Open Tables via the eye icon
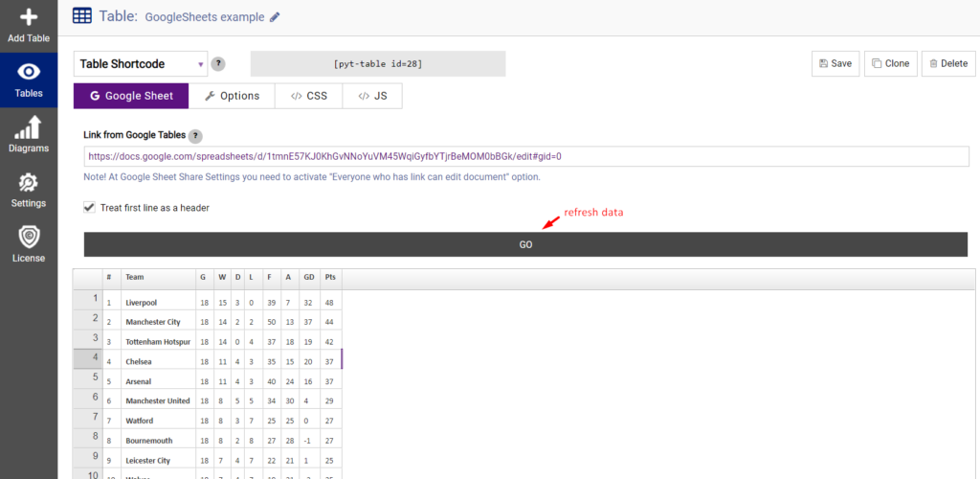 click(29, 72)
